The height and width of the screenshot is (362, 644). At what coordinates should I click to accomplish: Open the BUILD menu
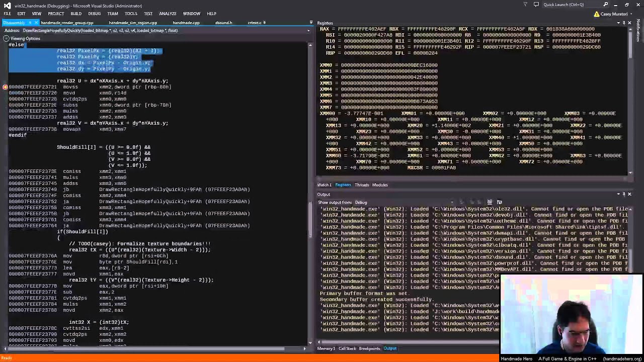point(76,14)
